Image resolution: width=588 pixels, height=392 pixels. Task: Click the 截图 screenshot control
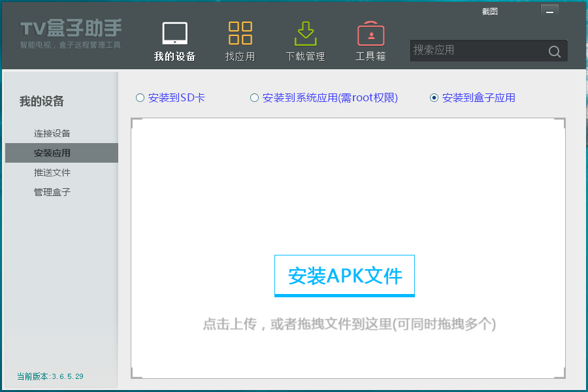coord(489,10)
